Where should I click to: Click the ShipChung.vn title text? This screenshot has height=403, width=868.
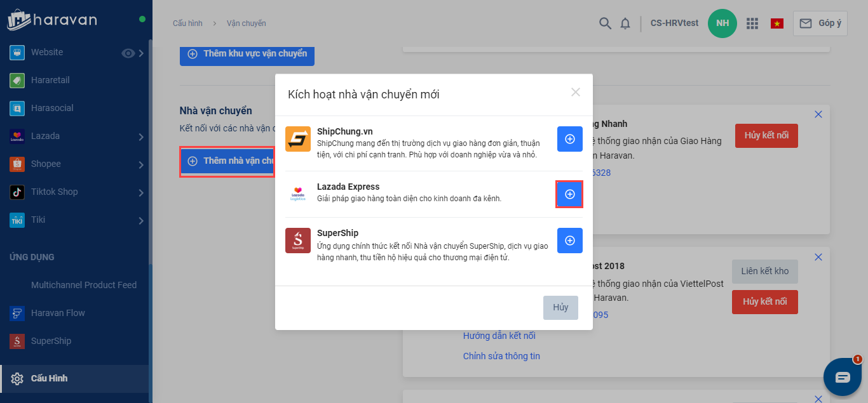point(345,132)
